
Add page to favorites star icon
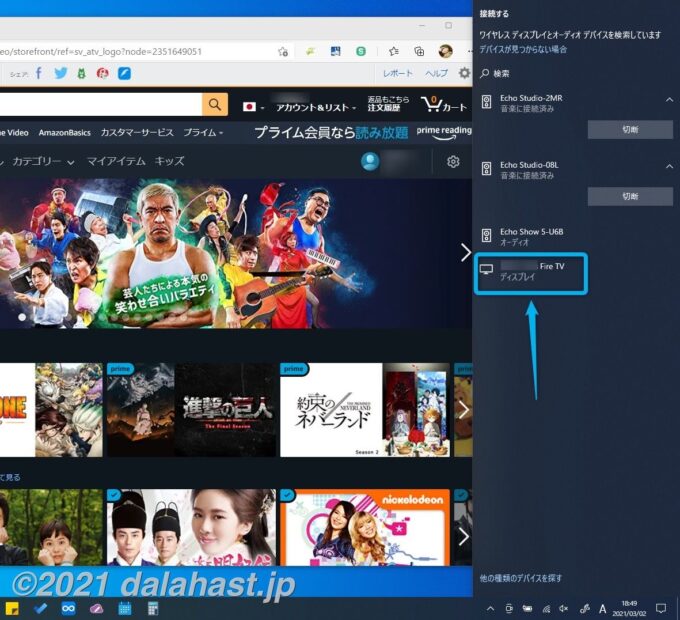[x=283, y=52]
